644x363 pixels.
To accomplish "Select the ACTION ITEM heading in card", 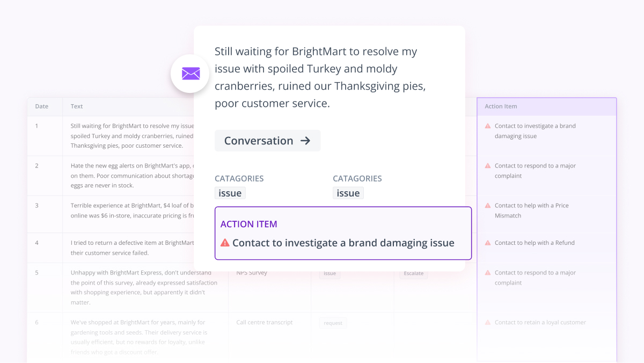I will click(x=249, y=224).
